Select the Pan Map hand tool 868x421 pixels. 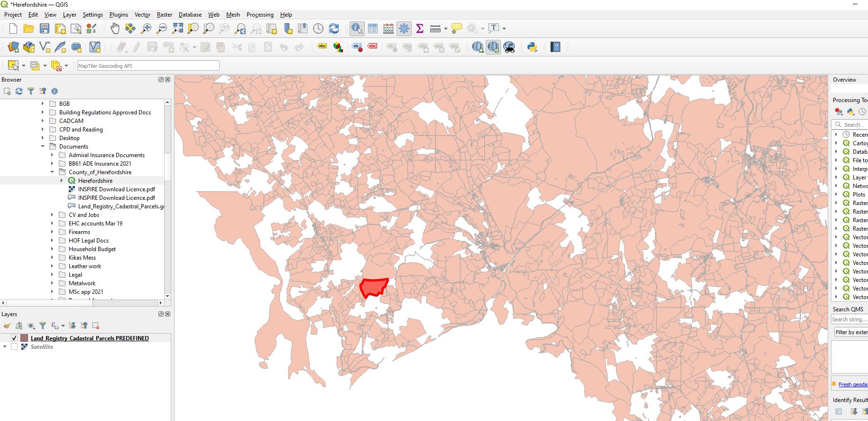click(x=115, y=28)
